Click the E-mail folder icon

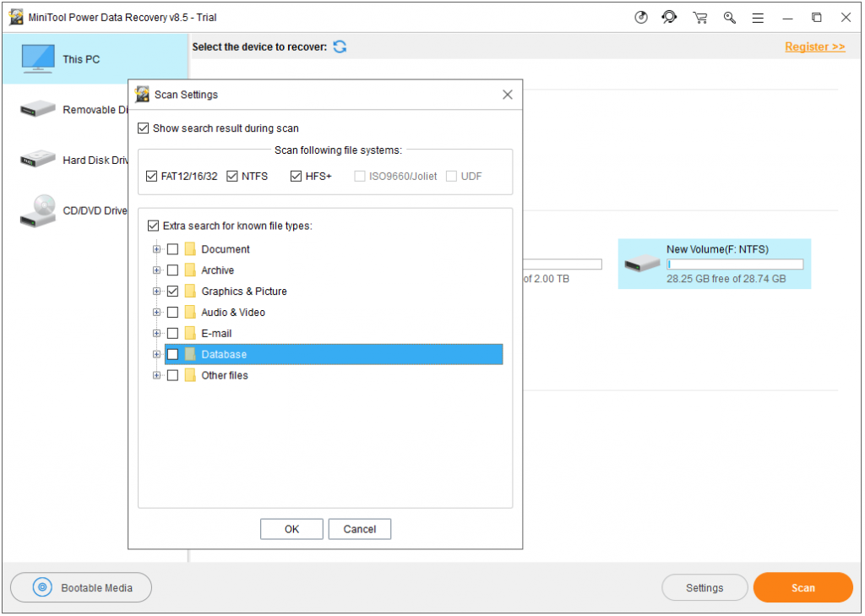[x=190, y=334]
